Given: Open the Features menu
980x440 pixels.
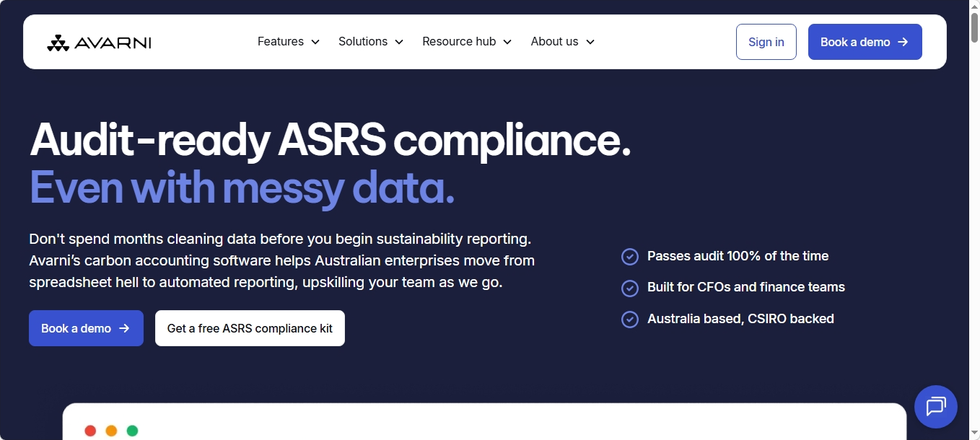Looking at the screenshot, I should (289, 42).
